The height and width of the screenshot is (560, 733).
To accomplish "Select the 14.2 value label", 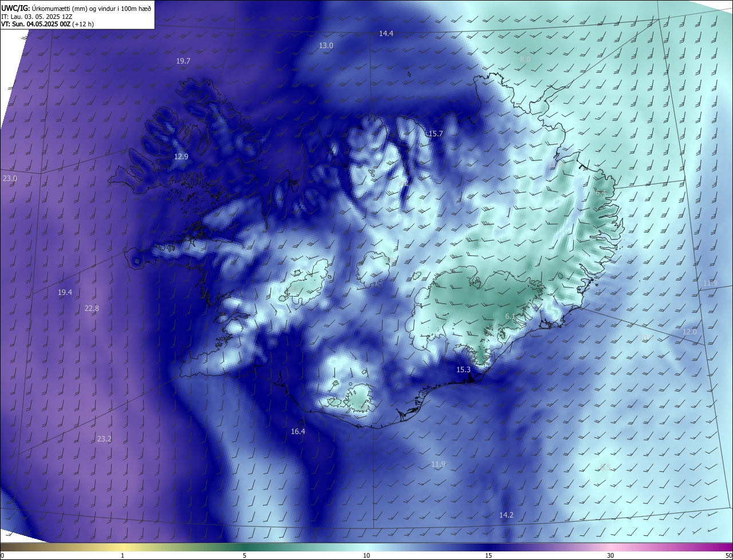I will coord(506,515).
